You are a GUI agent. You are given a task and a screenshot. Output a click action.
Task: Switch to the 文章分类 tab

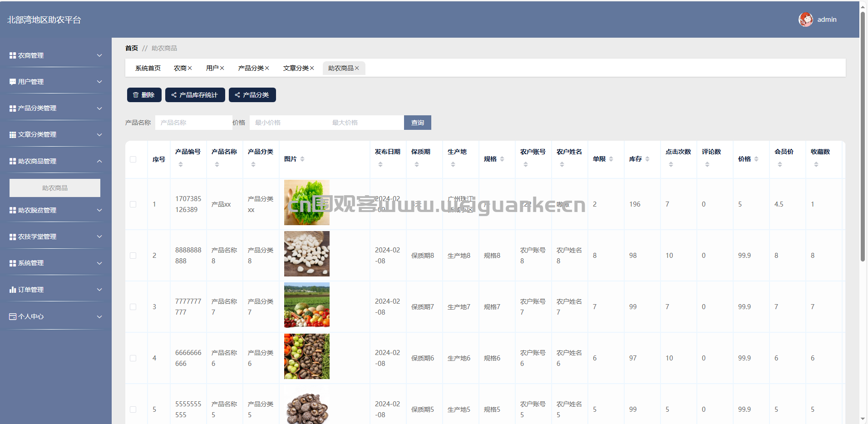click(x=296, y=68)
